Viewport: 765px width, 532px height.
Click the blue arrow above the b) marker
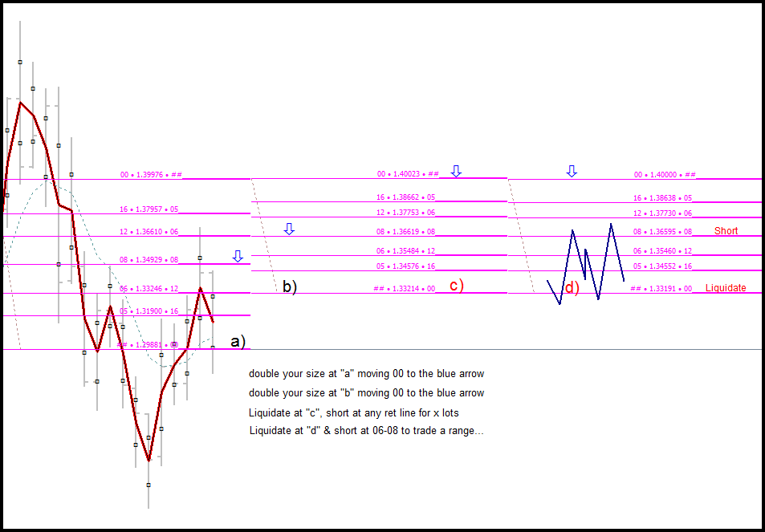[289, 229]
